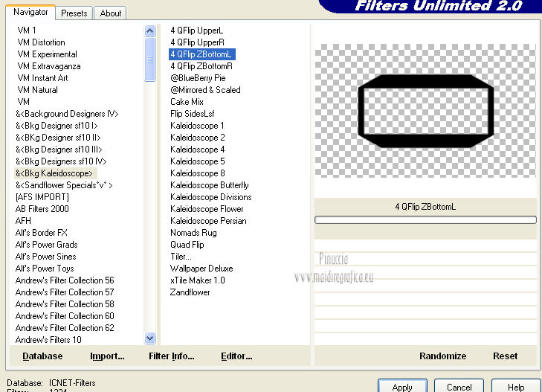
Task: Choose 4 QFlip ZBottomR filter
Action: coord(201,66)
